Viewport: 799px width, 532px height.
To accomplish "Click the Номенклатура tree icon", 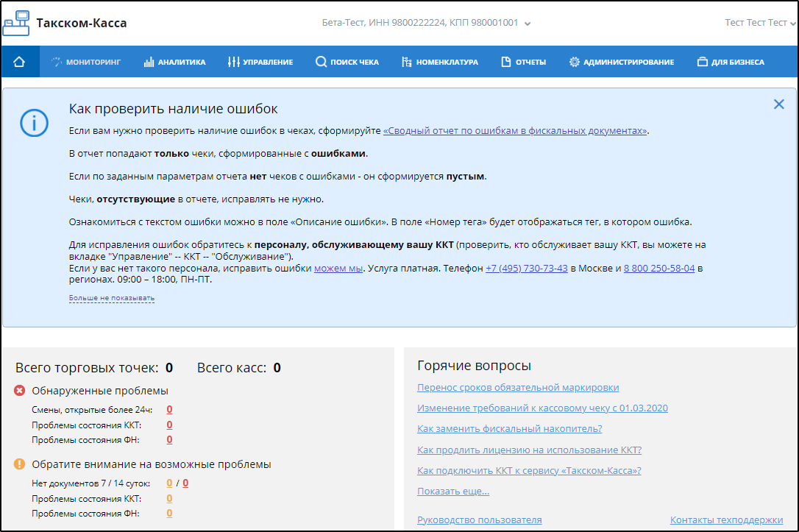I will click(x=406, y=62).
